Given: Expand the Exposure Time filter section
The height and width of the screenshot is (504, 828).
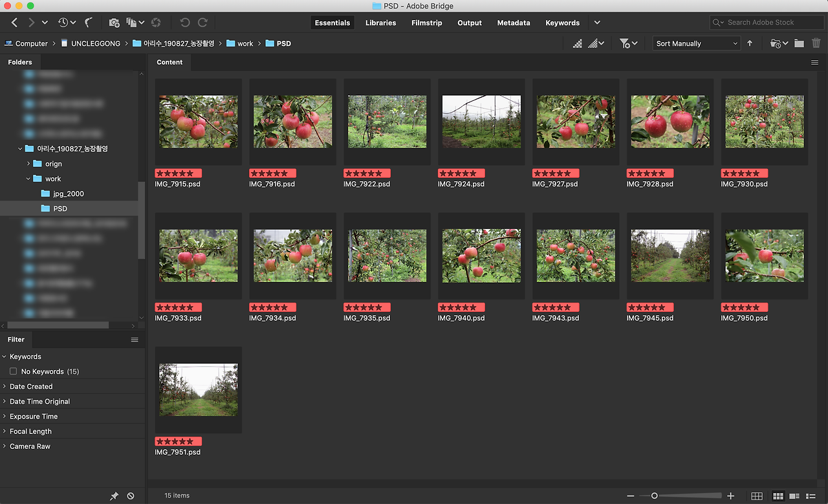Looking at the screenshot, I should tap(5, 417).
